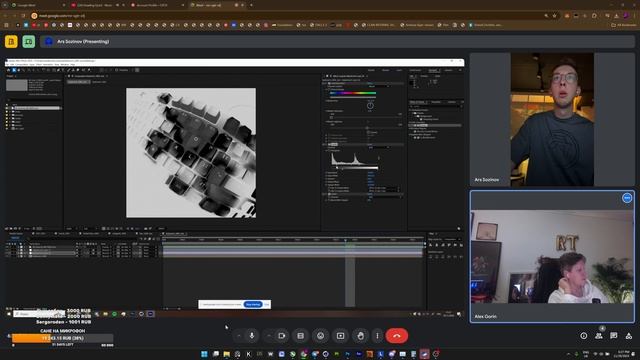The width and height of the screenshot is (640, 360).
Task: Select the Alex Gorin video tile
Action: pyautogui.click(x=552, y=257)
